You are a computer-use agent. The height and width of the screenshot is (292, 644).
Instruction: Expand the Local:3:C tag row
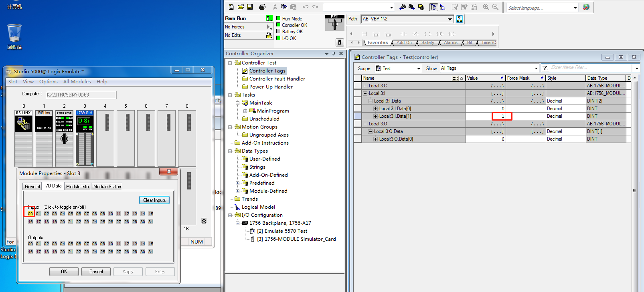(x=365, y=86)
